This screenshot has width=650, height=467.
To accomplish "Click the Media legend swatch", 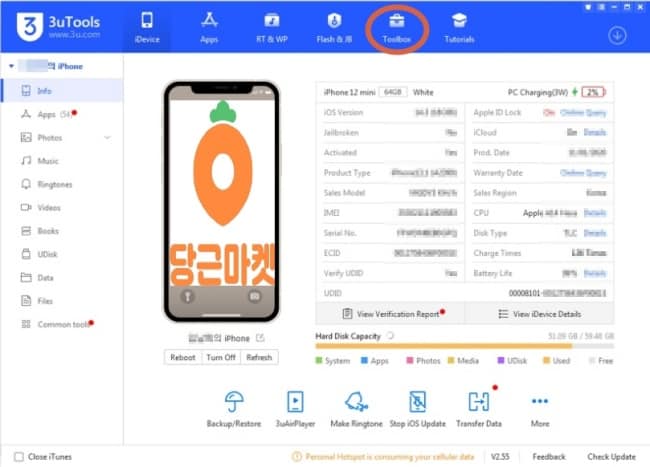I will (451, 361).
